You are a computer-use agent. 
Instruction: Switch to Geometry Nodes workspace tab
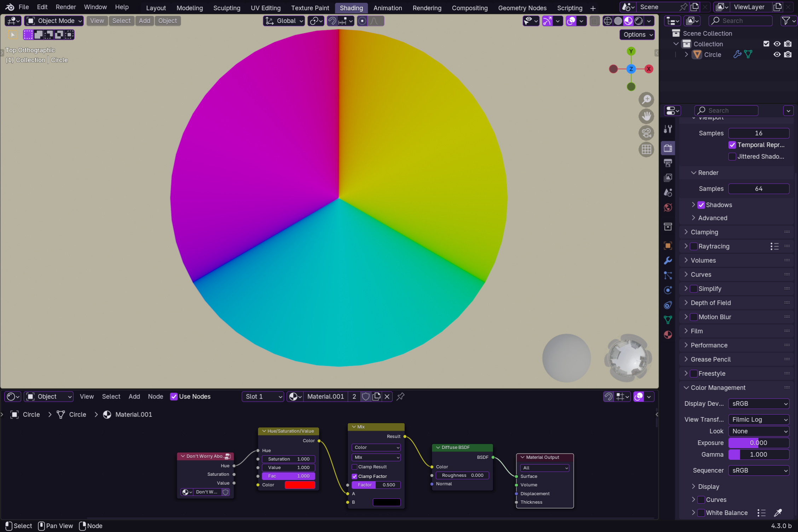coord(522,8)
